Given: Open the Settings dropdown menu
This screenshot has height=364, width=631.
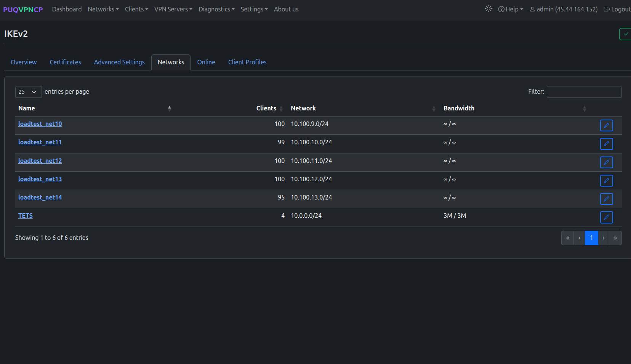Looking at the screenshot, I should tap(254, 9).
